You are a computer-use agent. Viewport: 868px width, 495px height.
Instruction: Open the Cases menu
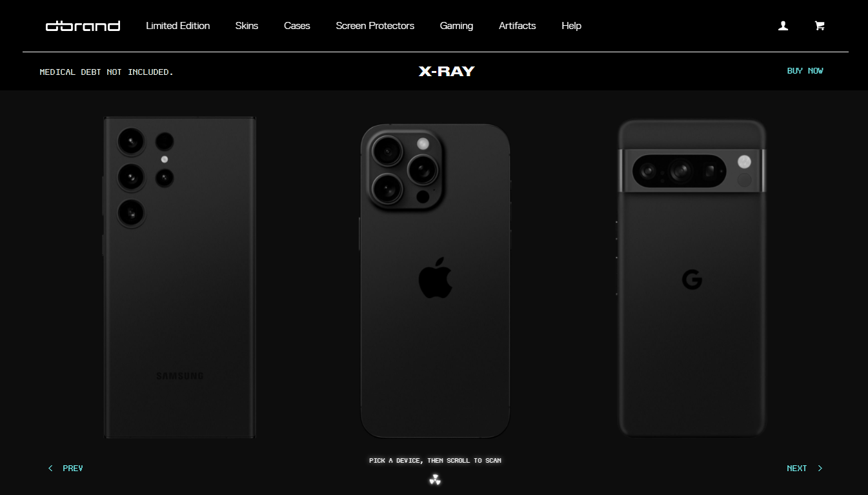[297, 26]
